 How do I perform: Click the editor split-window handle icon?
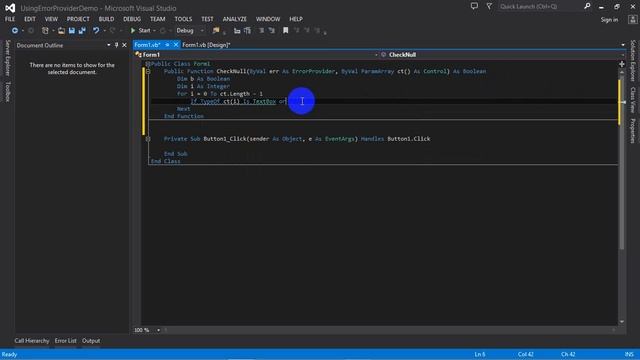(x=622, y=64)
